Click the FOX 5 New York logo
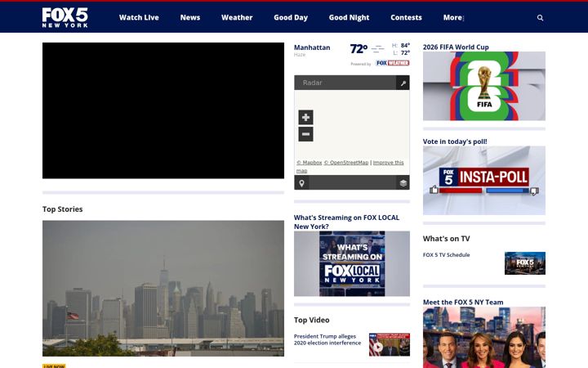588x368 pixels. click(x=65, y=17)
